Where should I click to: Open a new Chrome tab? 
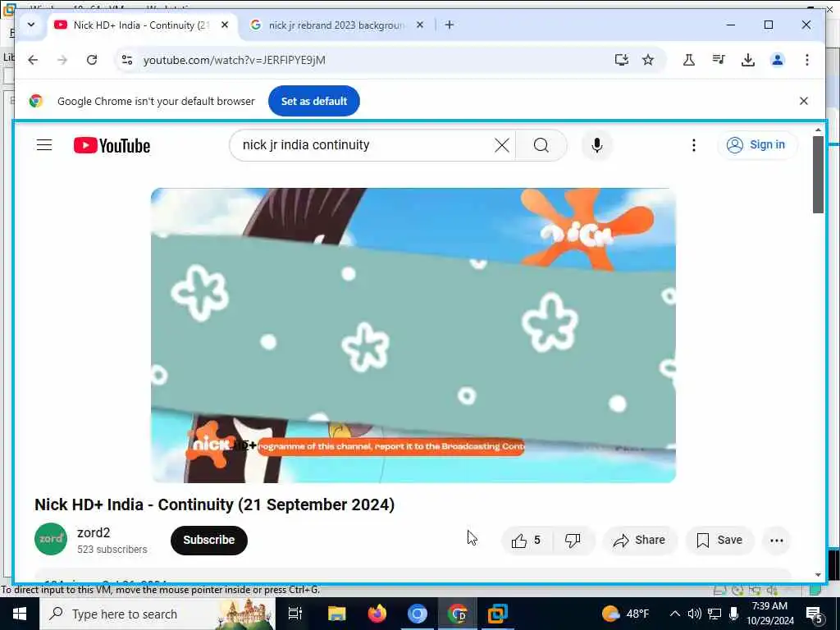pos(449,25)
